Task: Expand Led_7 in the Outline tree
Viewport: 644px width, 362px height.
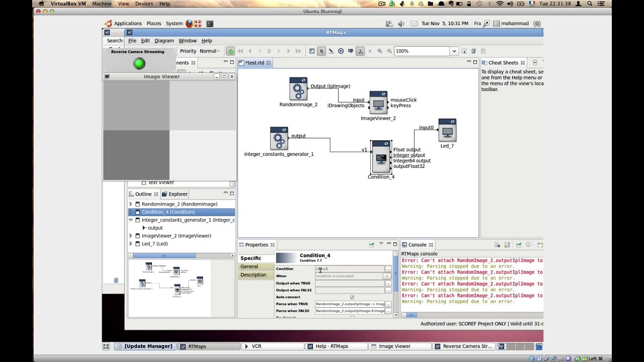Action: [131, 244]
